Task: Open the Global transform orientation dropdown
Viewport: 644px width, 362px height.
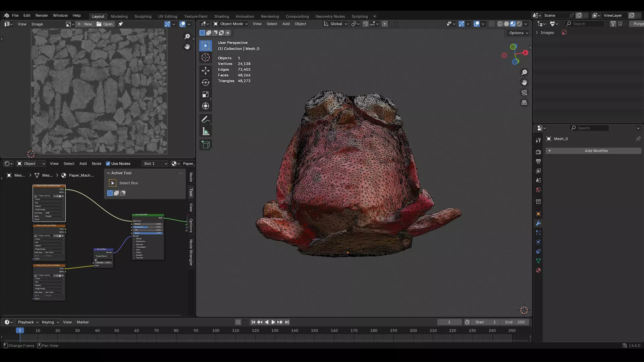Action: [335, 24]
